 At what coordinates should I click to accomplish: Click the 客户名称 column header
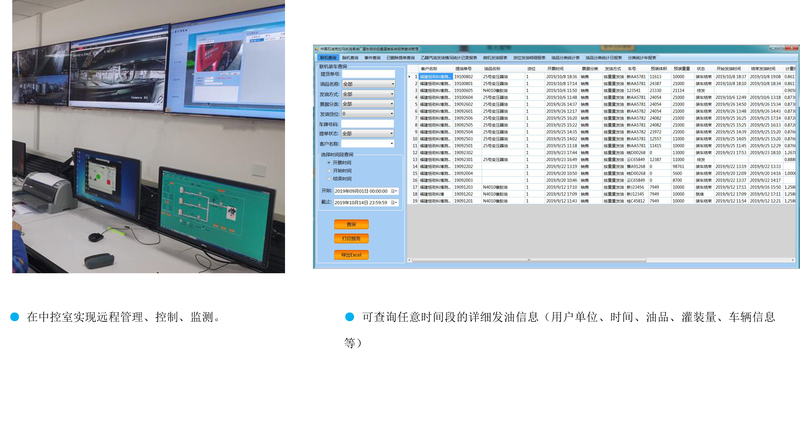pyautogui.click(x=435, y=68)
